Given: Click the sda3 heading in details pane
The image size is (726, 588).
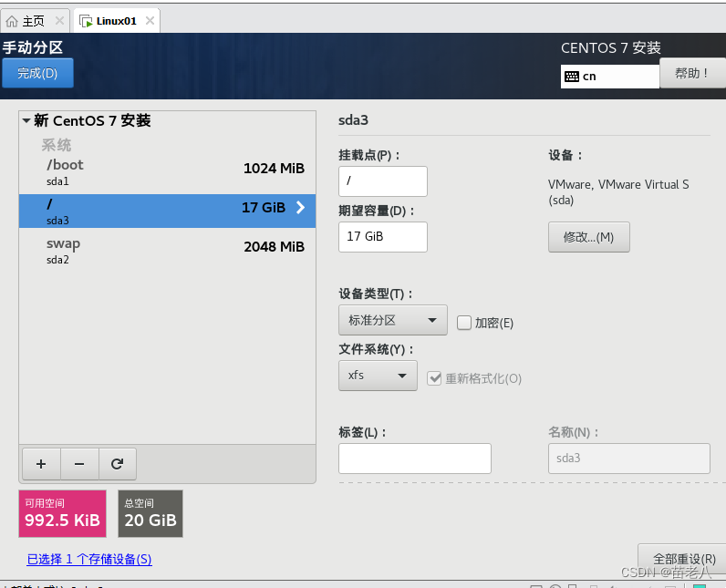Looking at the screenshot, I should click(353, 120).
